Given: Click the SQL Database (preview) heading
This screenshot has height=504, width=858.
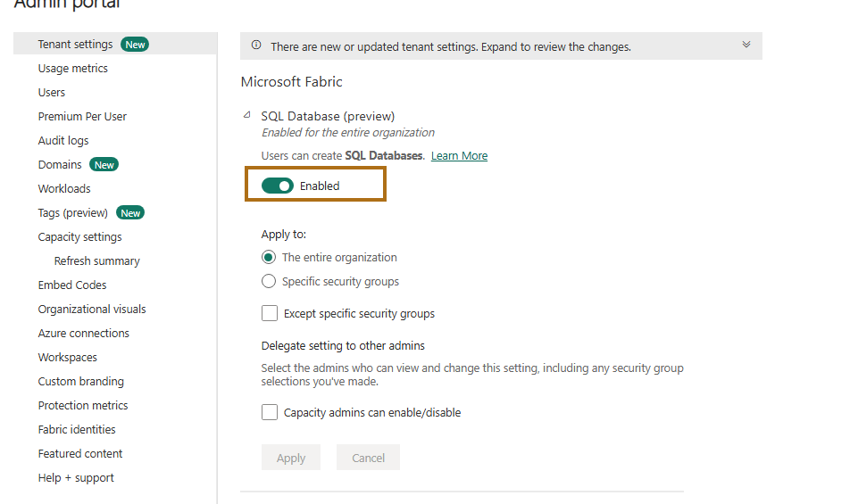Looking at the screenshot, I should (328, 116).
